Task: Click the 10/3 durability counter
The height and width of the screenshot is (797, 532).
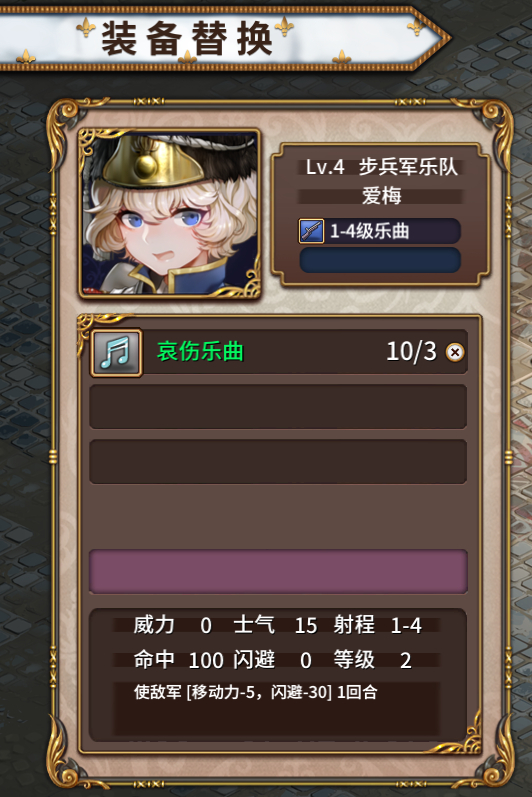Action: tap(411, 351)
